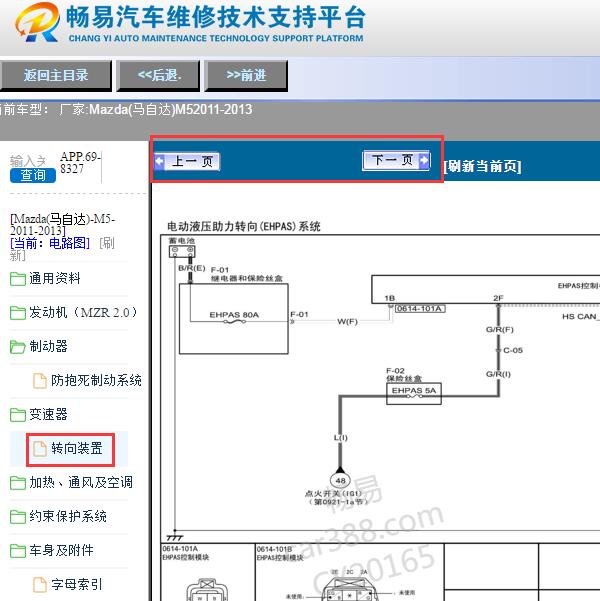The image size is (600, 601).
Task: Click the open folder icon beside 制动器
Action: (x=18, y=347)
